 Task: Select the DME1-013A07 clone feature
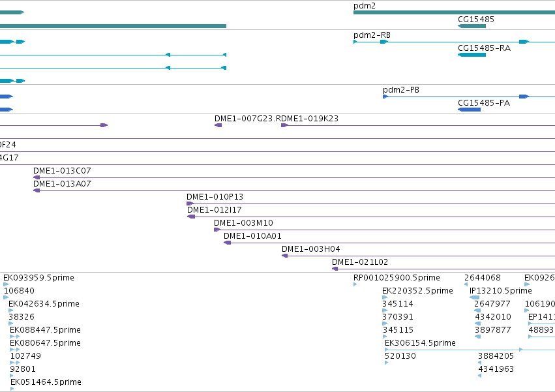click(x=294, y=190)
